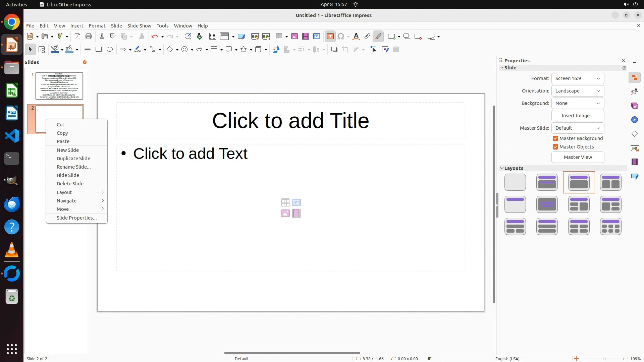Select the Ellipse drawing tool
Viewport: 644px width, 362px height.
coord(110,50)
